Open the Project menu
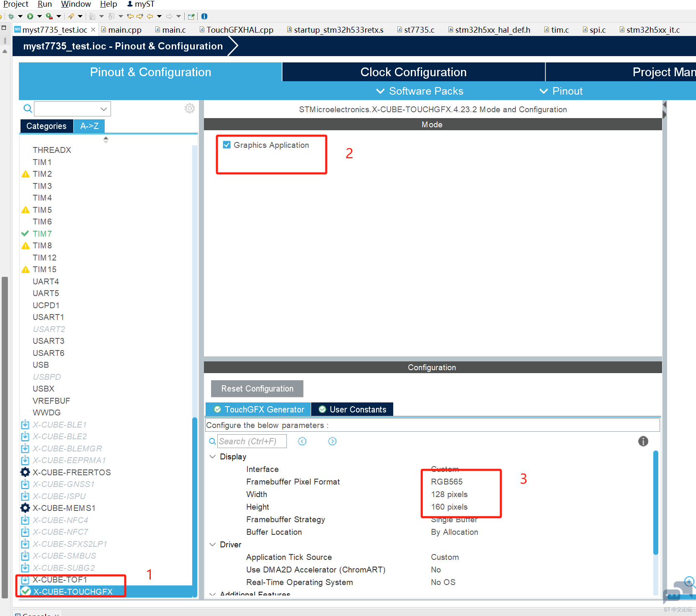This screenshot has width=696, height=616. tap(16, 4)
